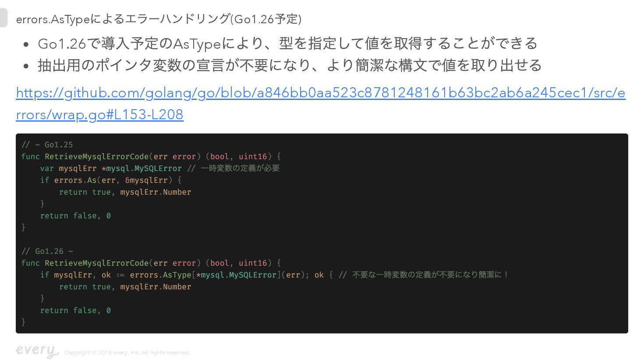Screen dimensions: 644x363
Task: Click the link's second line ending in L153-L208
Action: pyautogui.click(x=99, y=115)
